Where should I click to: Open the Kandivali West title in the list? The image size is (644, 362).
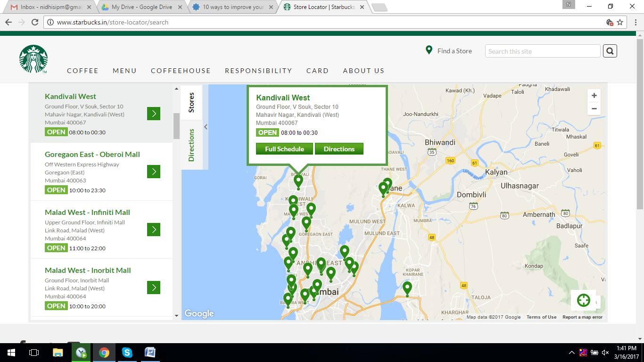(70, 96)
